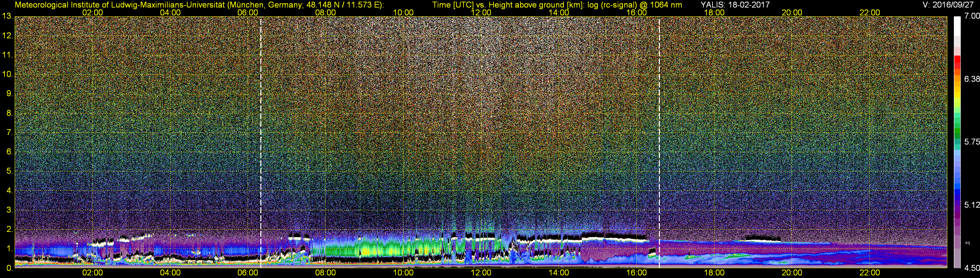Click the small 'eq' label beside the color scale
The width and height of the screenshot is (980, 278).
click(967, 243)
